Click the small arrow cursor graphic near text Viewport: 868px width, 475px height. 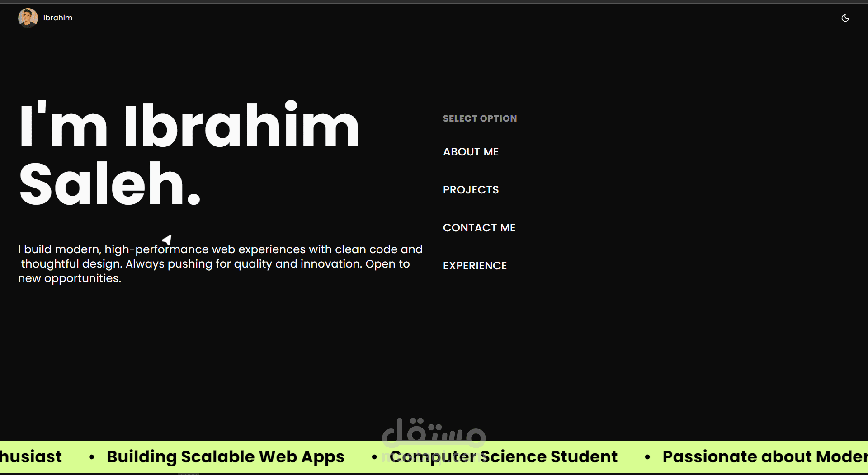click(166, 239)
